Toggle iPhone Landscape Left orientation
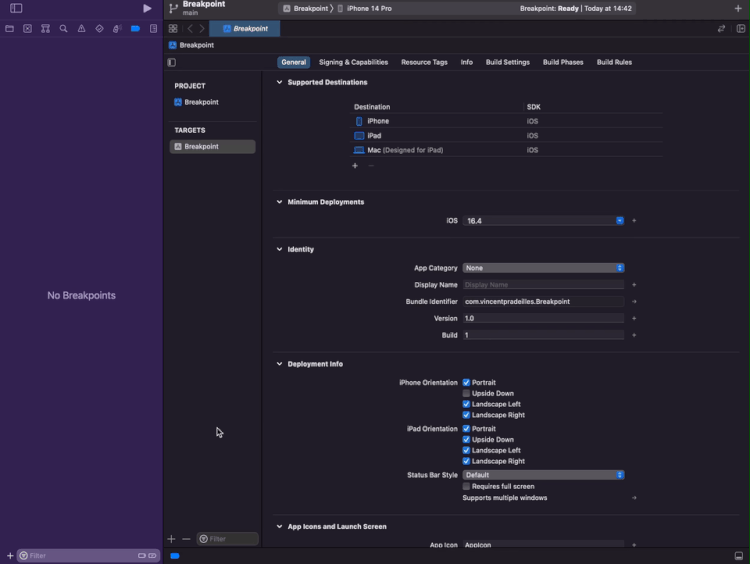 pyautogui.click(x=466, y=404)
